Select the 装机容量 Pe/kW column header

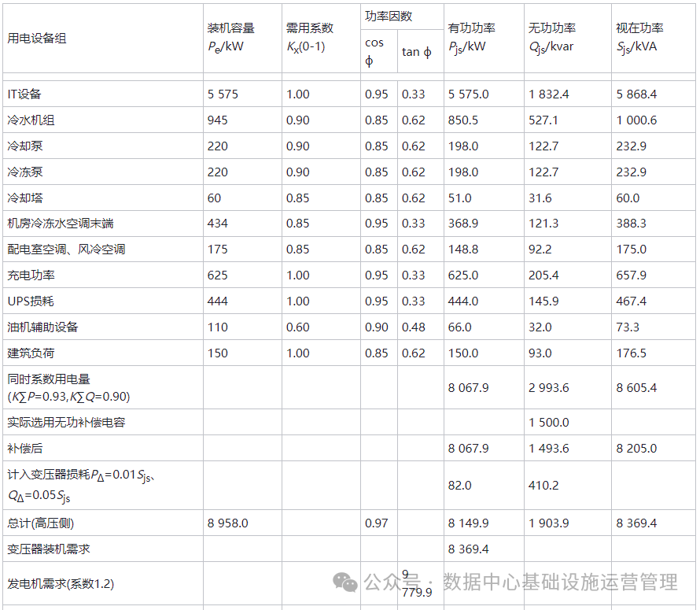[230, 37]
